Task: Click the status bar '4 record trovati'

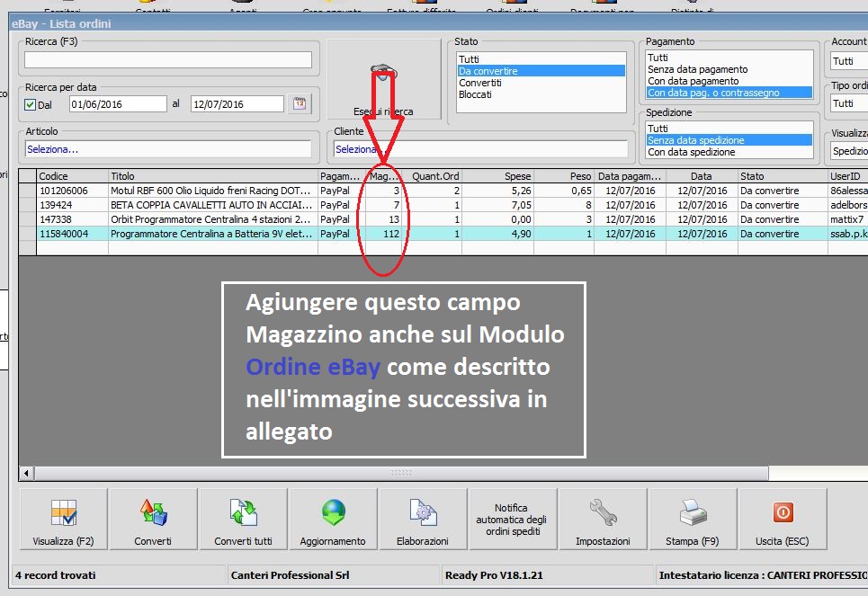Action: tap(56, 575)
